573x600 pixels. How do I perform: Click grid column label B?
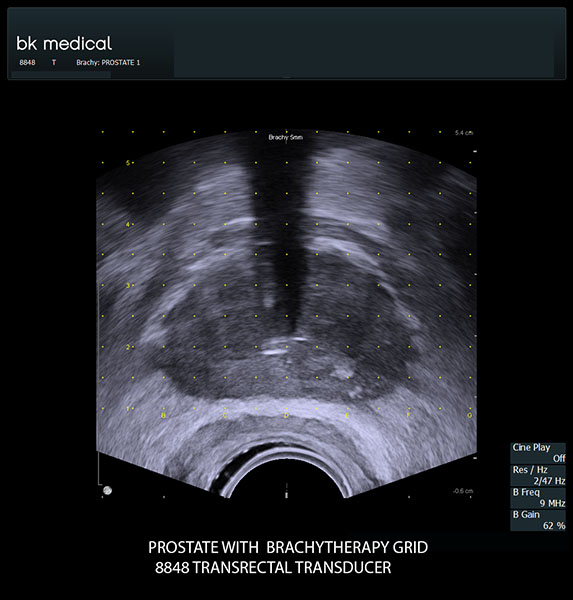[163, 415]
